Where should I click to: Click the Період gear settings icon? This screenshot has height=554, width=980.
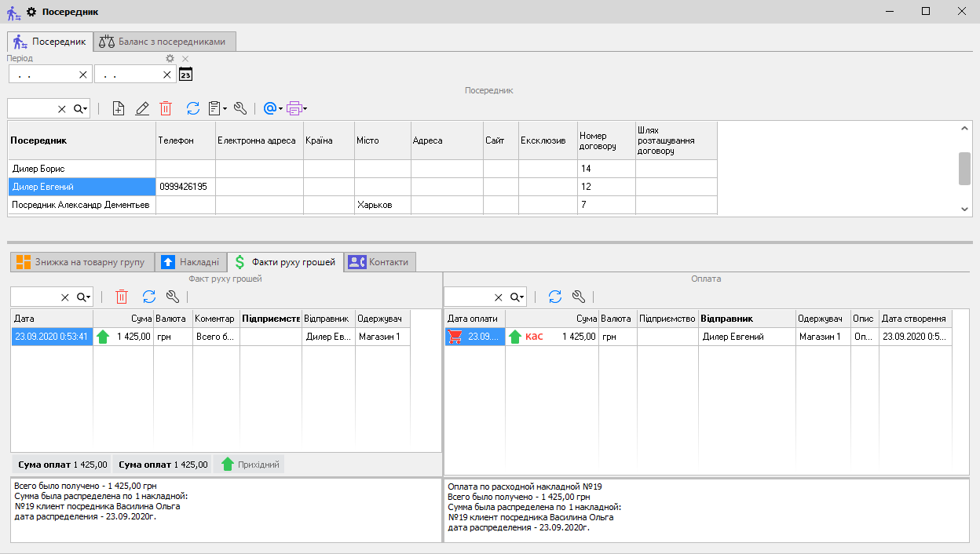tap(170, 58)
